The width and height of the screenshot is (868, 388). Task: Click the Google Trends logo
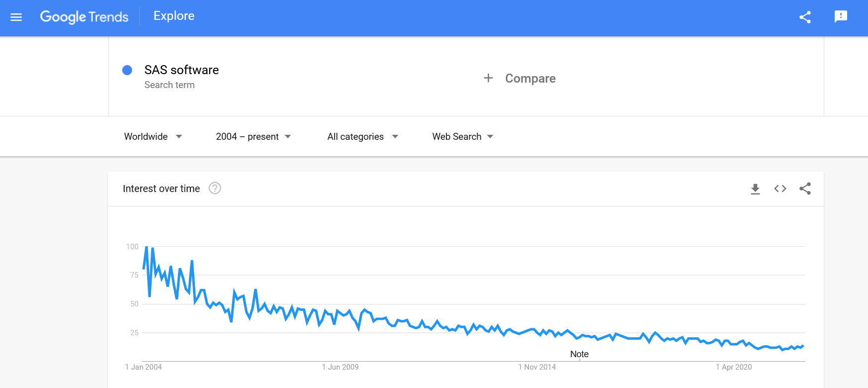pos(84,17)
